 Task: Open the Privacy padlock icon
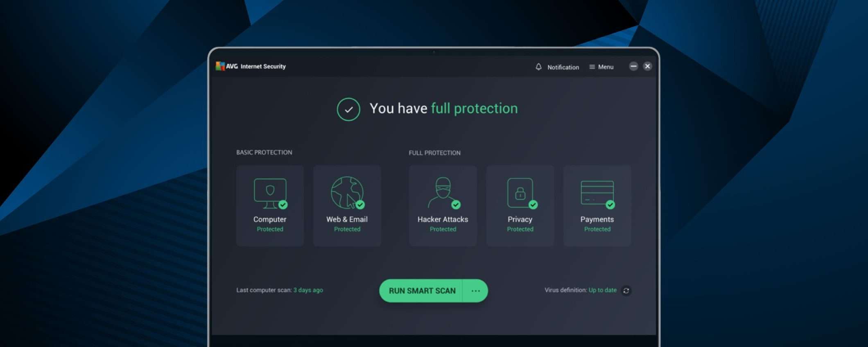(x=520, y=192)
